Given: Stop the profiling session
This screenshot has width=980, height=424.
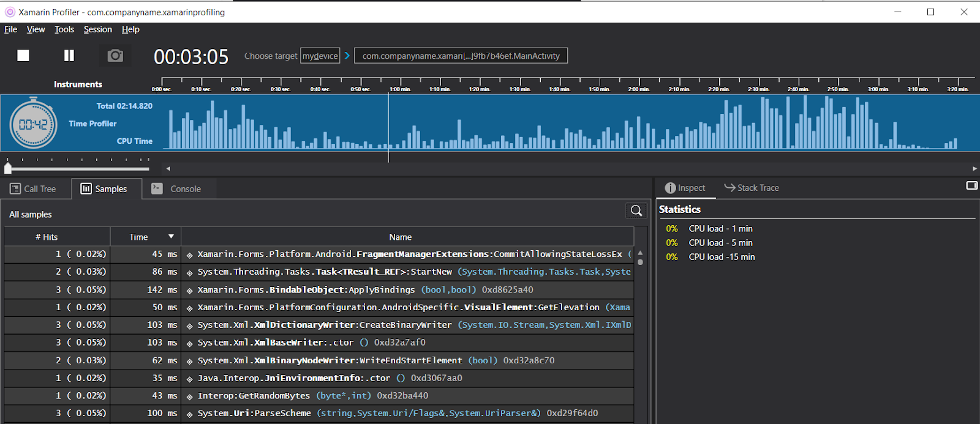Looking at the screenshot, I should click(23, 56).
